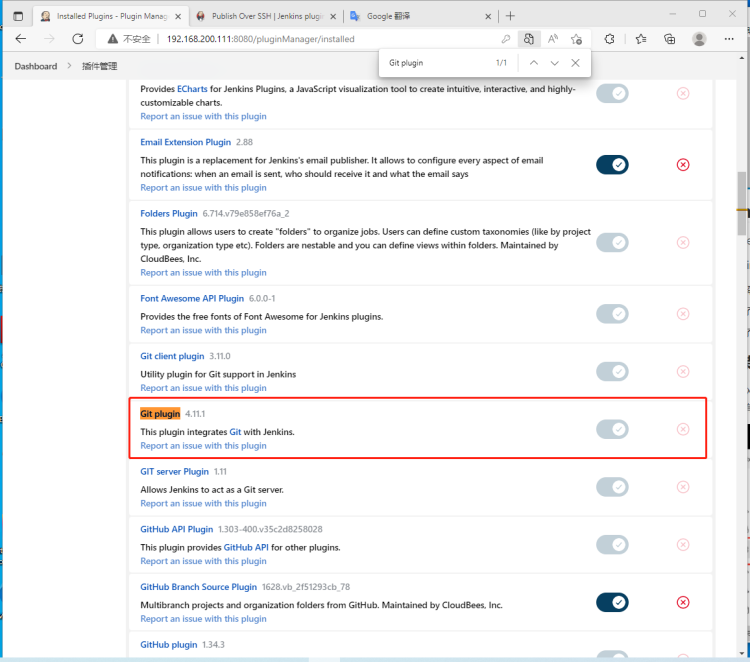Jump to previous find result
This screenshot has height=662, width=750.
click(534, 63)
